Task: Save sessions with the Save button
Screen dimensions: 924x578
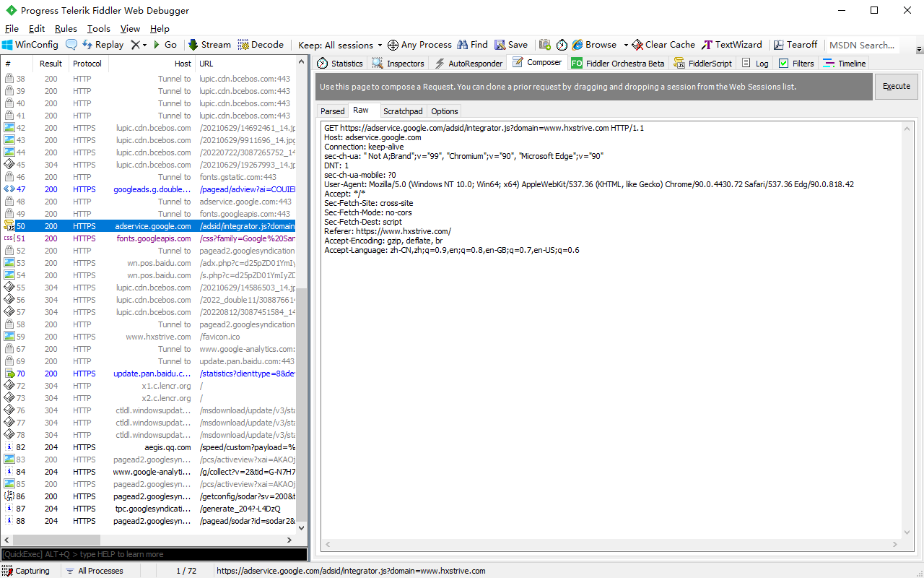Action: click(511, 45)
